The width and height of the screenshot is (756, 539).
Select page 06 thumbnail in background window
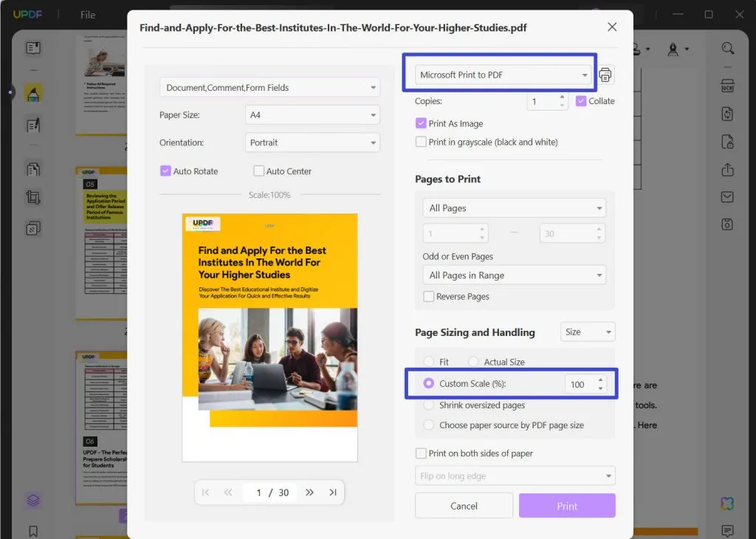(x=102, y=428)
